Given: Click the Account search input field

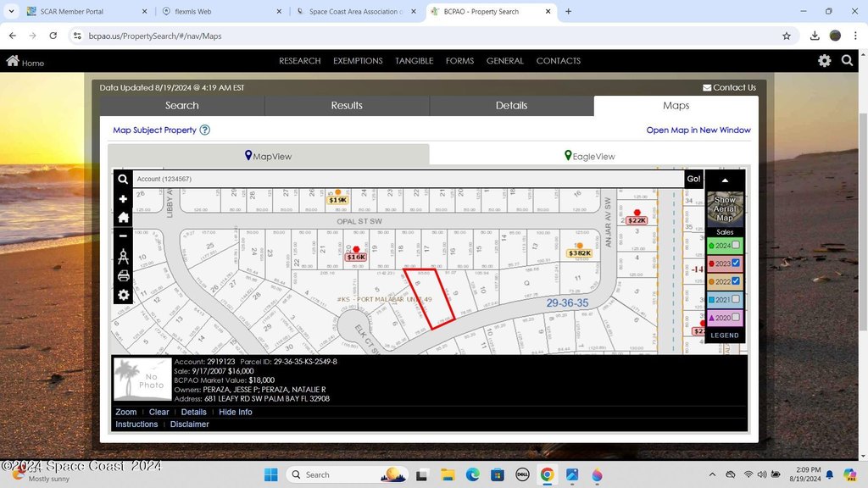Looking at the screenshot, I should [x=407, y=180].
